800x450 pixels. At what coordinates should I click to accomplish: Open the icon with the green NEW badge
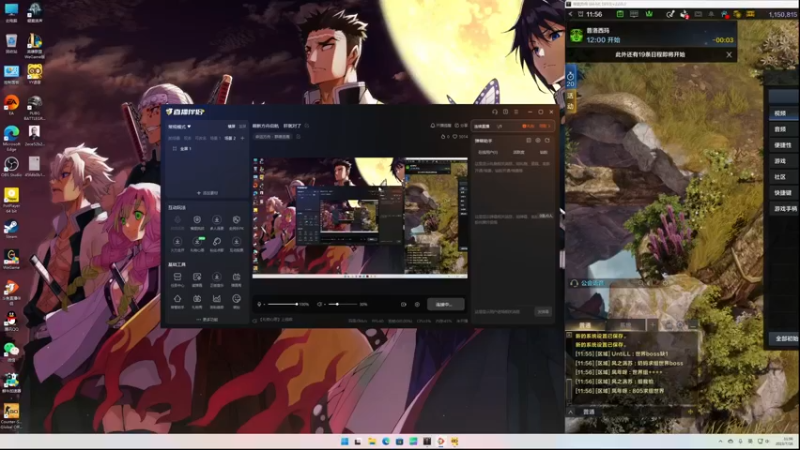[x=197, y=242]
